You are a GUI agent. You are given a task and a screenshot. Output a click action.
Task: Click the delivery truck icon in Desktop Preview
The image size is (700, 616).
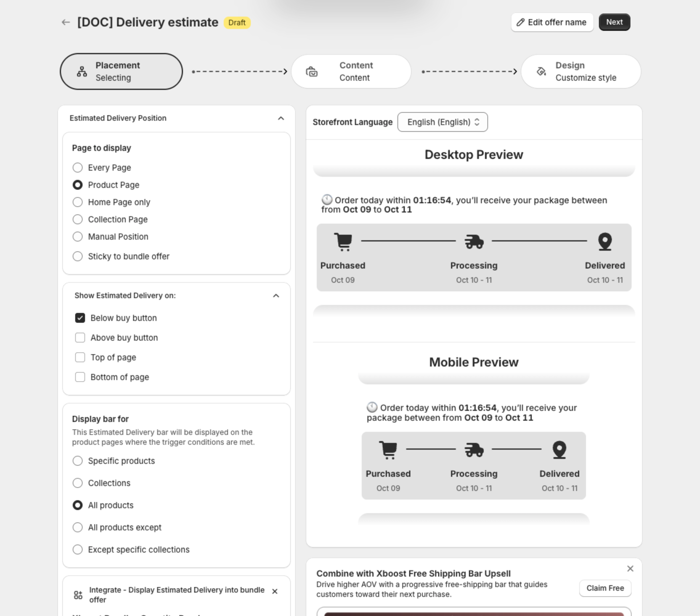[x=474, y=242]
